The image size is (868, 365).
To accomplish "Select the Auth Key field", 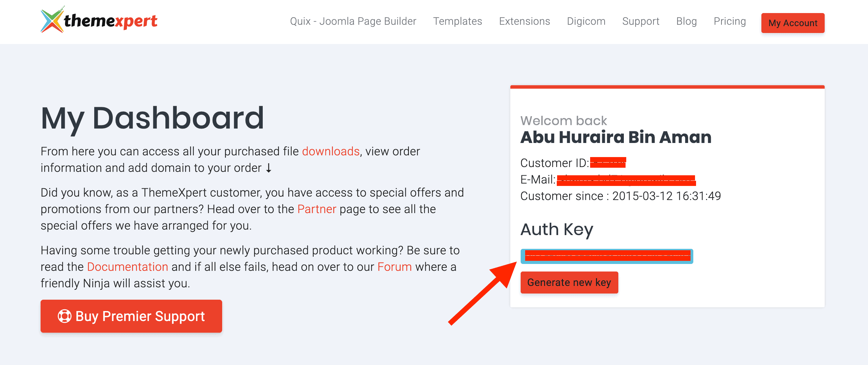I will click(x=607, y=256).
